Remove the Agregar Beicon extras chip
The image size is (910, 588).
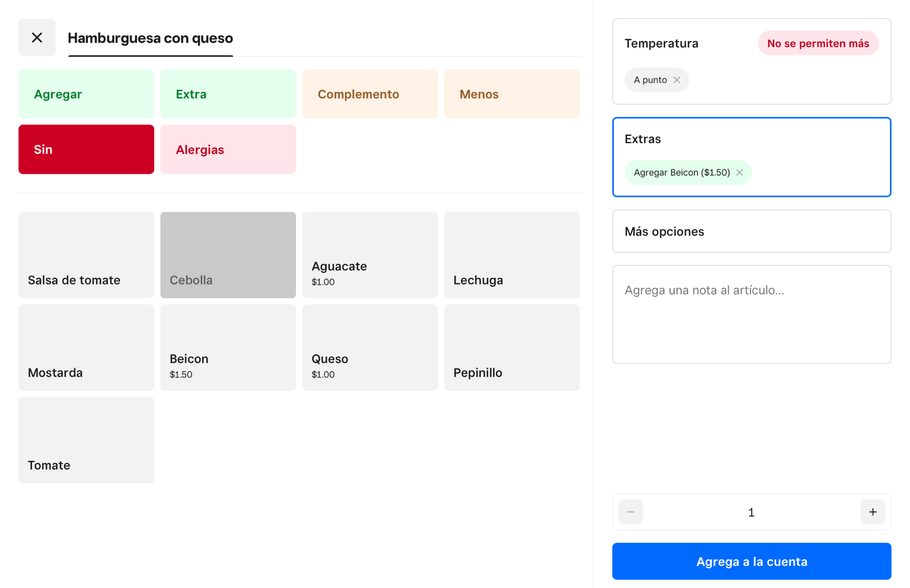coord(739,172)
